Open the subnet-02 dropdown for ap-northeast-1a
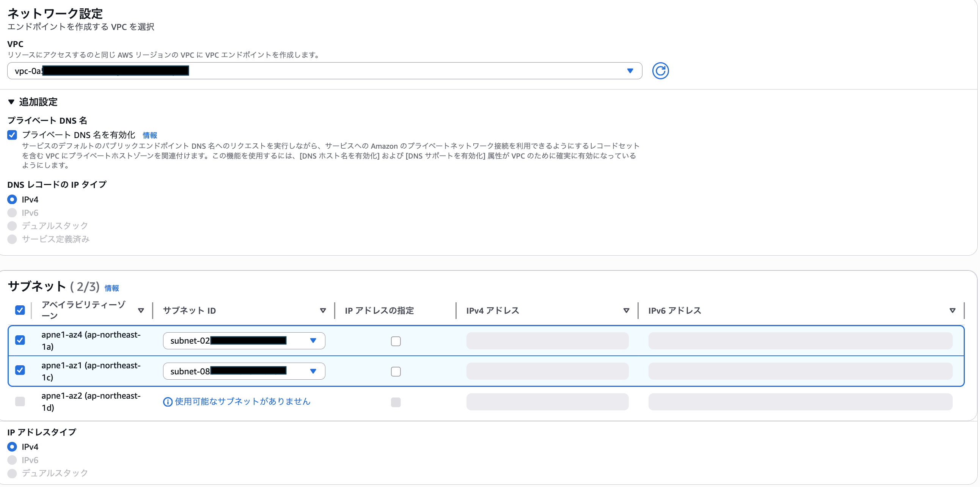 (x=314, y=341)
